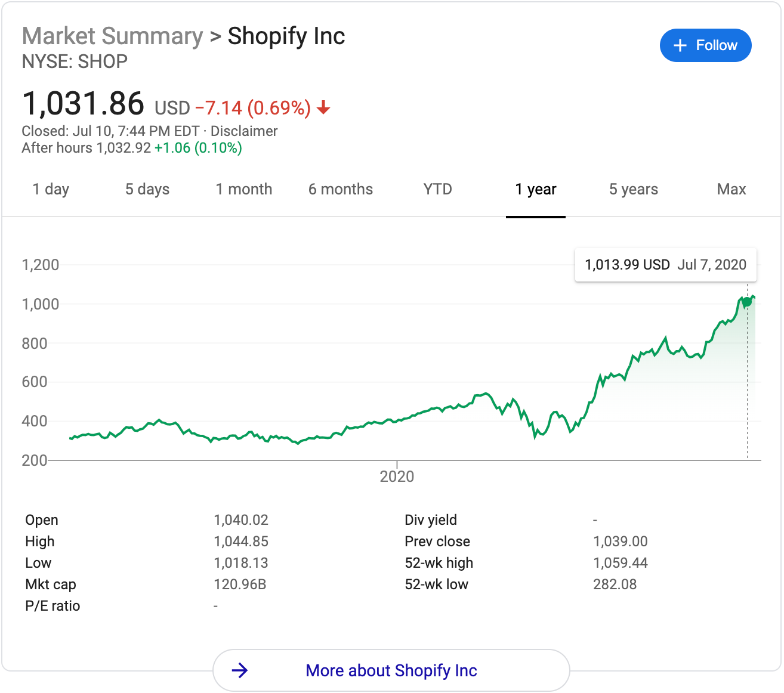This screenshot has width=784, height=693.
Task: Click the plus icon on Follow button
Action: coord(680,45)
